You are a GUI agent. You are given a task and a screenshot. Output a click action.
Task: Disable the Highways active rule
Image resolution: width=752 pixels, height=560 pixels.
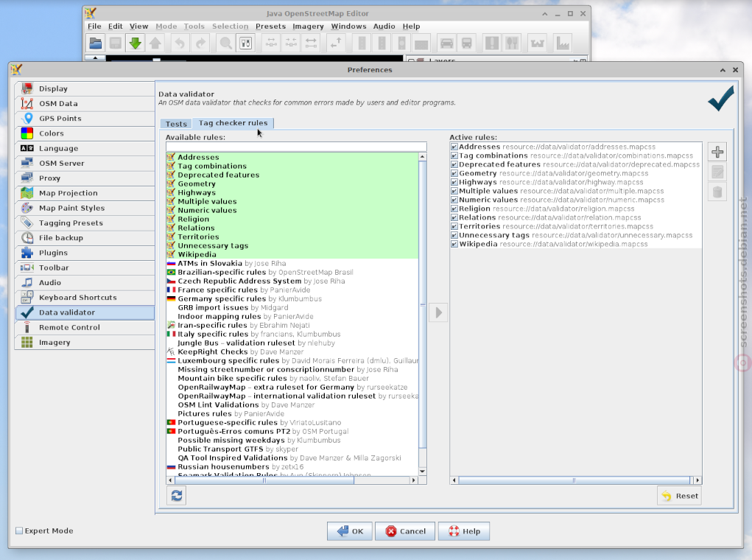click(x=454, y=182)
